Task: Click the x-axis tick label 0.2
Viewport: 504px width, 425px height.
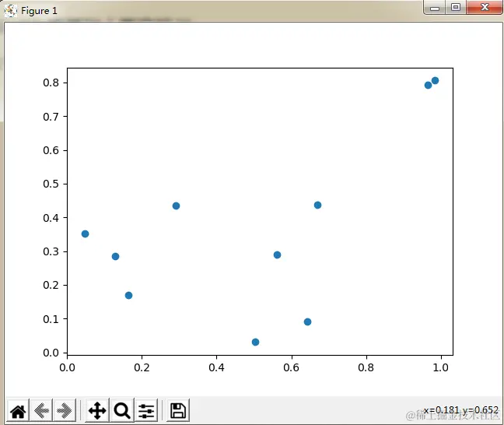Action: [142, 367]
